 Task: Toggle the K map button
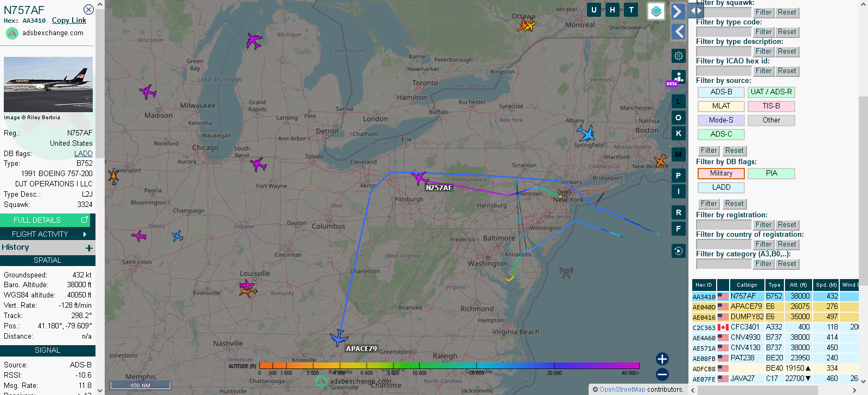tap(678, 133)
